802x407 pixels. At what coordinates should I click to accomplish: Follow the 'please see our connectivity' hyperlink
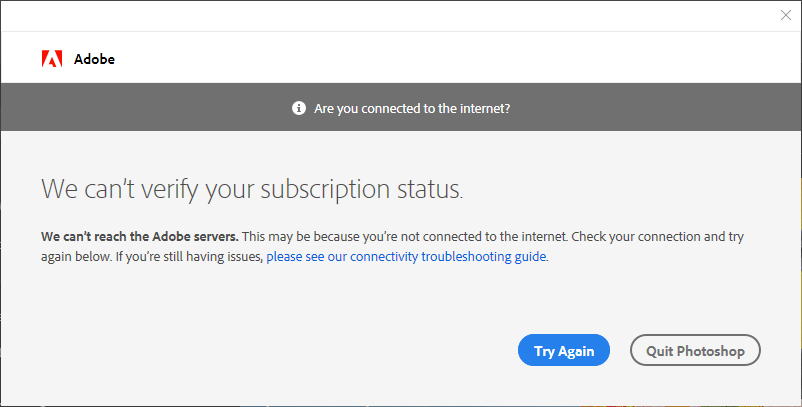pos(406,257)
